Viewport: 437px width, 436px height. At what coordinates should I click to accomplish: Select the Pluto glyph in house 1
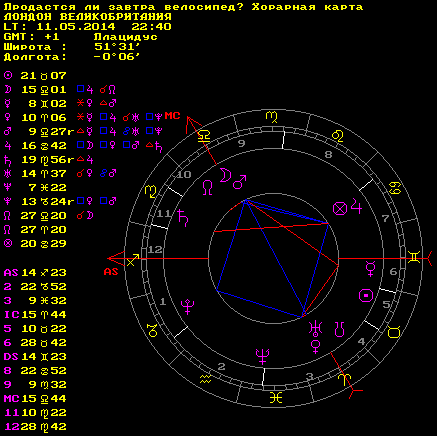187,307
